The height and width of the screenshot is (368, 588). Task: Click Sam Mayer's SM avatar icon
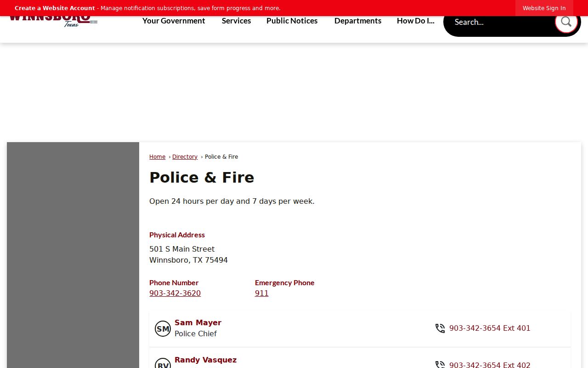163,328
